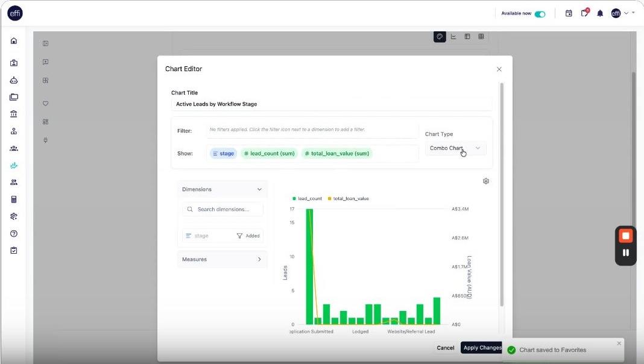Click the Cancel button
Image resolution: width=644 pixels, height=364 pixels.
(x=445, y=348)
